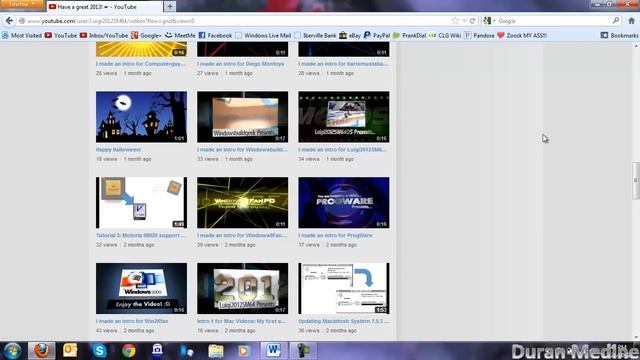Viewport: 640px width, 360px height.
Task: Open the ProgWare intro video thumbnail
Action: tap(344, 202)
